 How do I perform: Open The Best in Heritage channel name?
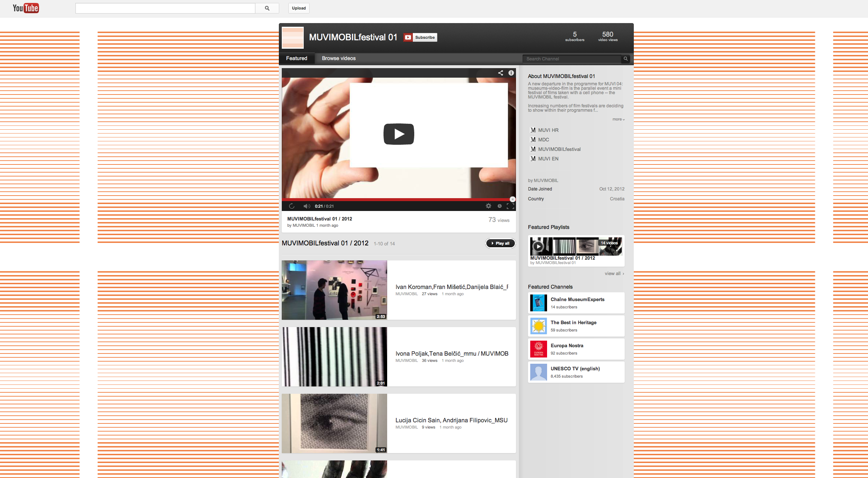[573, 322]
